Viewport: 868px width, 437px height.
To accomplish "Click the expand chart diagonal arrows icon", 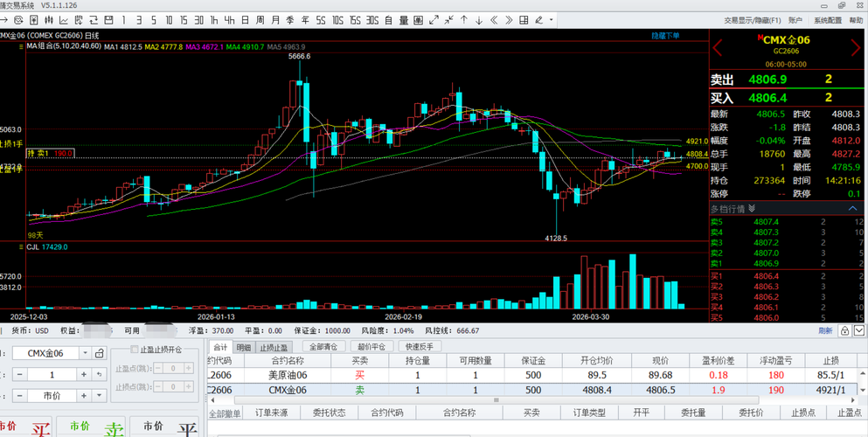I will tap(434, 20).
